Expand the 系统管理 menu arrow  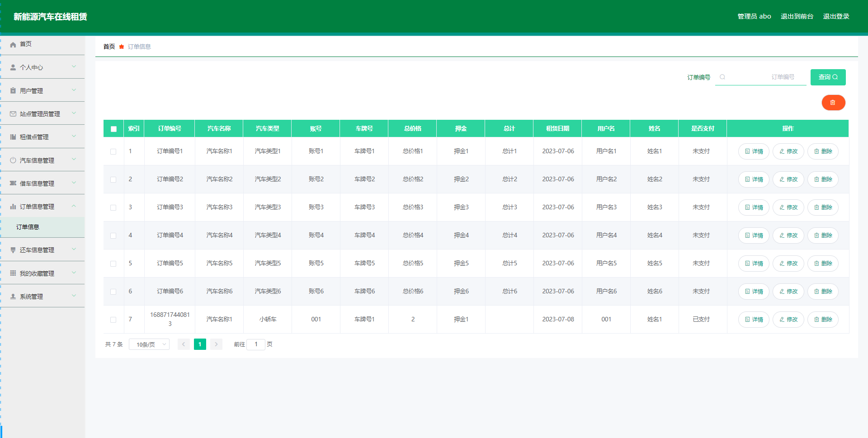(x=74, y=296)
